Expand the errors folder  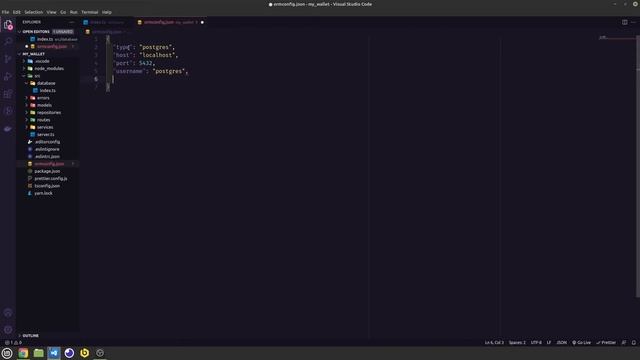tap(43, 98)
